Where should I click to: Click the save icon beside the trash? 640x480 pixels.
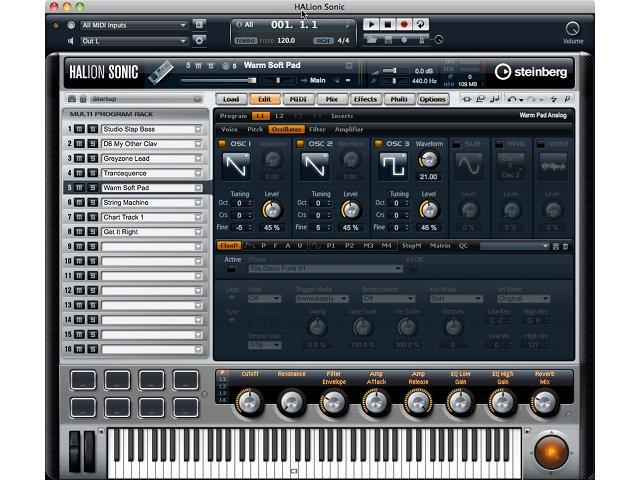(556, 246)
